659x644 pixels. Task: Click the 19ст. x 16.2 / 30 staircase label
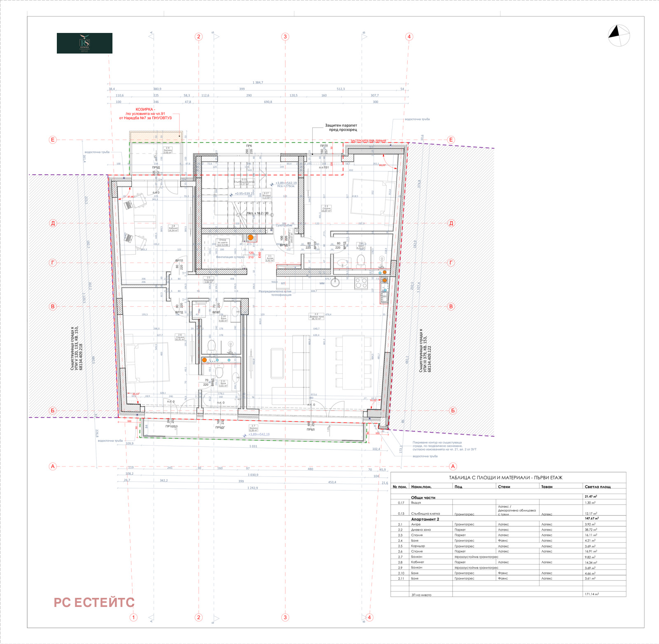[257, 213]
